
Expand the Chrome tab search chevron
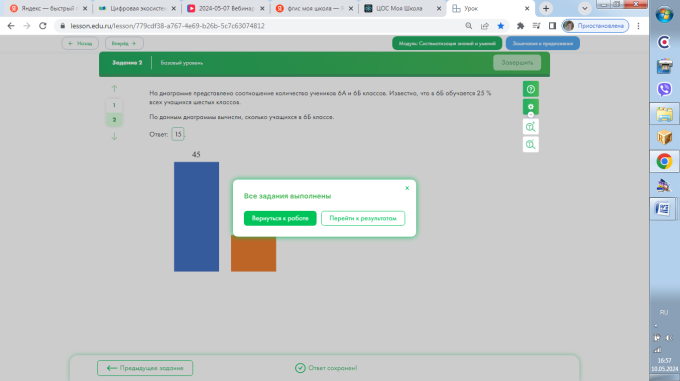pos(585,8)
